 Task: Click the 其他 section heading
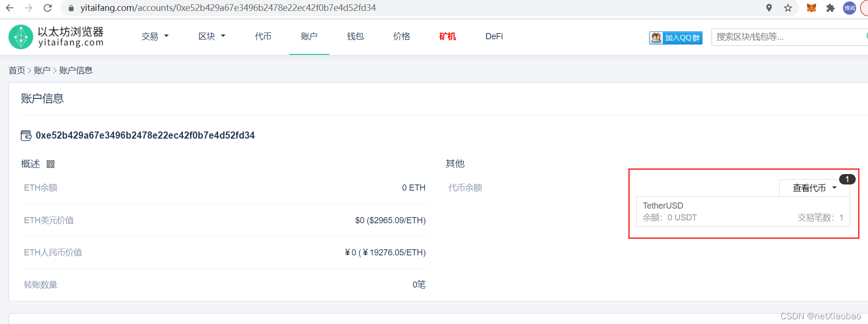pyautogui.click(x=455, y=164)
